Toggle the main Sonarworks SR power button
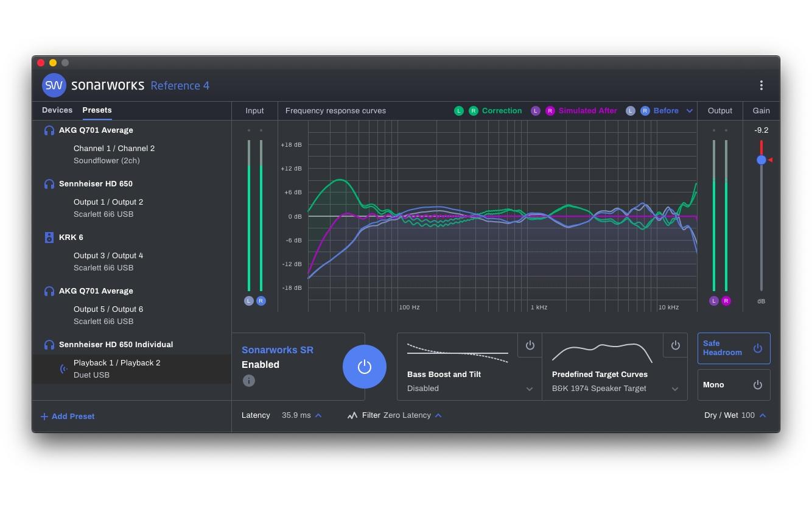Image resolution: width=812 pixels, height=511 pixels. (x=365, y=367)
